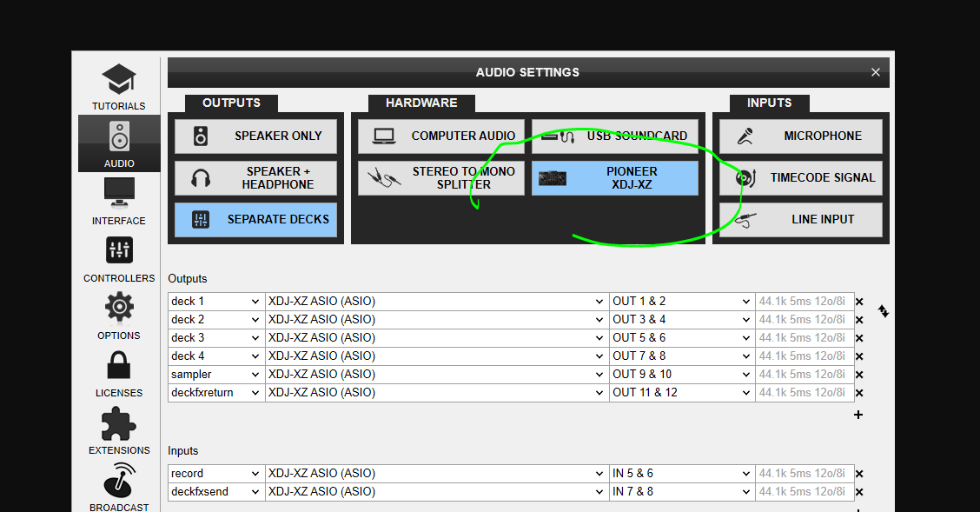Image resolution: width=980 pixels, height=512 pixels.
Task: Close the Audio Settings window
Action: coord(876,72)
